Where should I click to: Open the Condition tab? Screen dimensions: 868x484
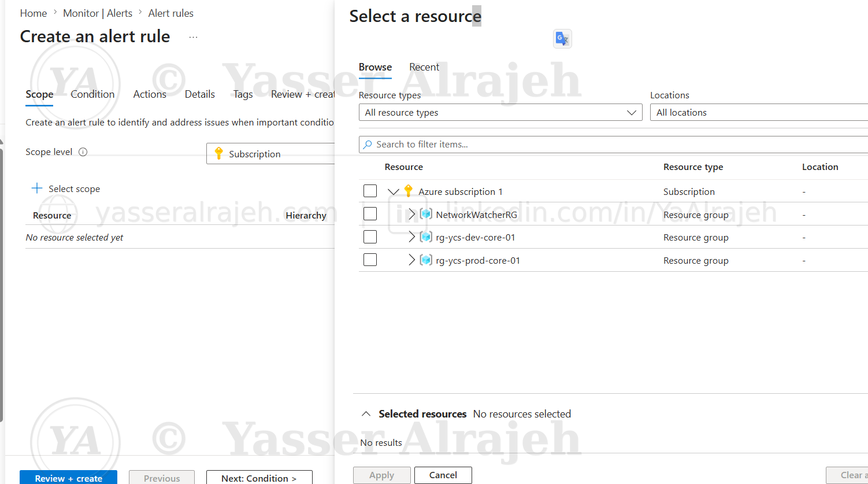coord(92,94)
